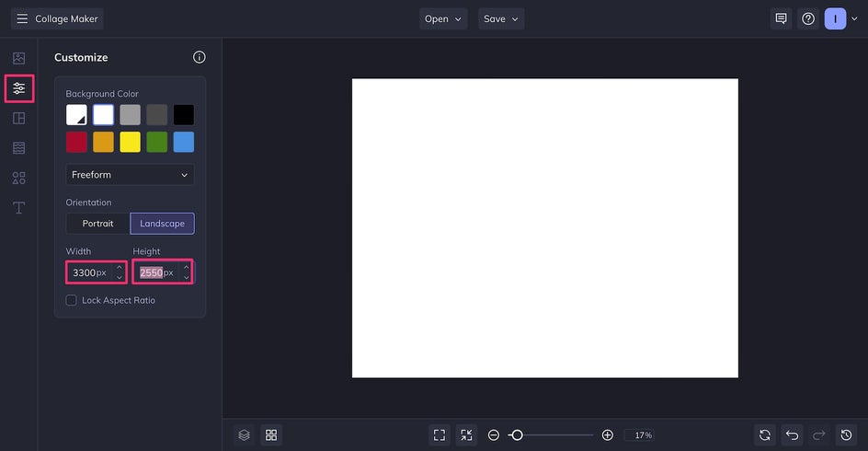Open the Save dropdown menu
The width and height of the screenshot is (868, 451).
(501, 18)
